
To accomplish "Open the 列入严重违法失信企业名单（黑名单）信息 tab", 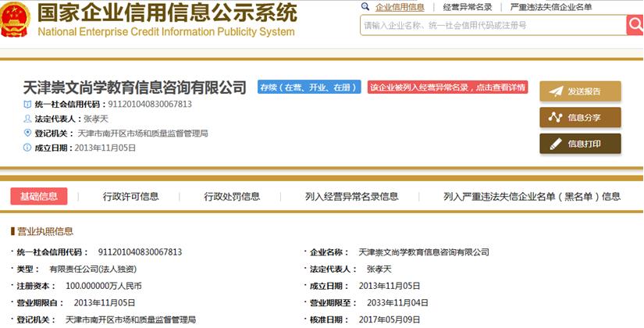I will click(532, 197).
